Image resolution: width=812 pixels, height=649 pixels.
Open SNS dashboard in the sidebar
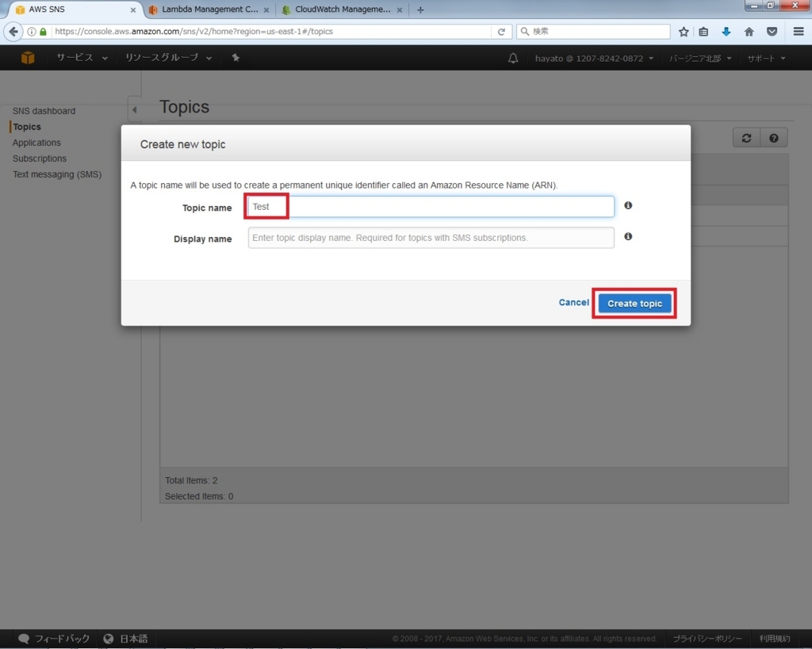point(44,111)
